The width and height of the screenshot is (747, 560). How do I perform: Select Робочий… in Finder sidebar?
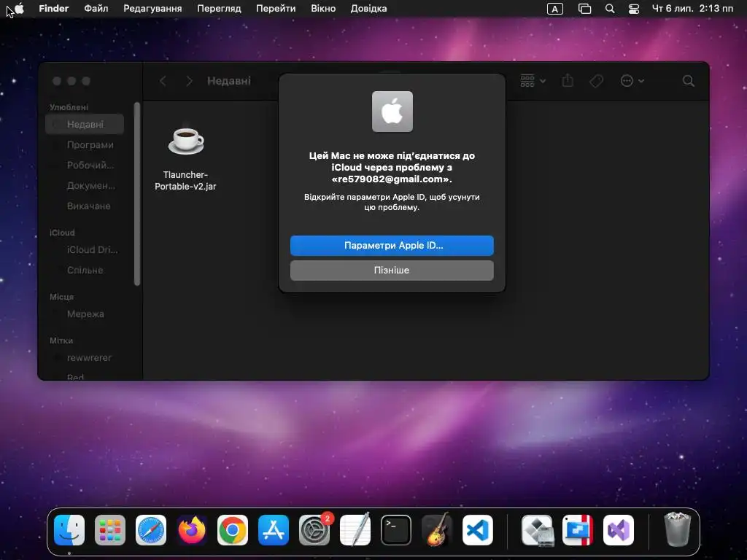point(85,166)
